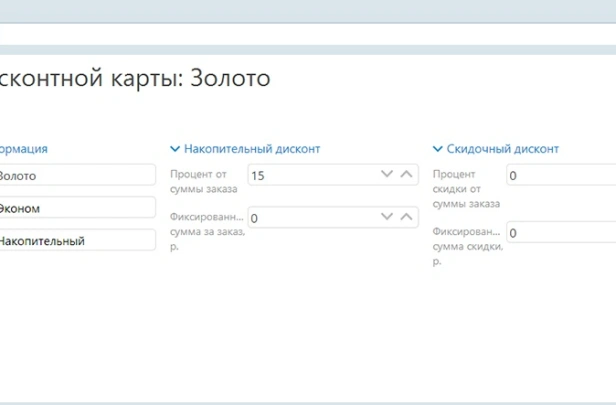Click the label Процент от суммы заказа
This screenshot has height=405, width=616.
(x=204, y=180)
